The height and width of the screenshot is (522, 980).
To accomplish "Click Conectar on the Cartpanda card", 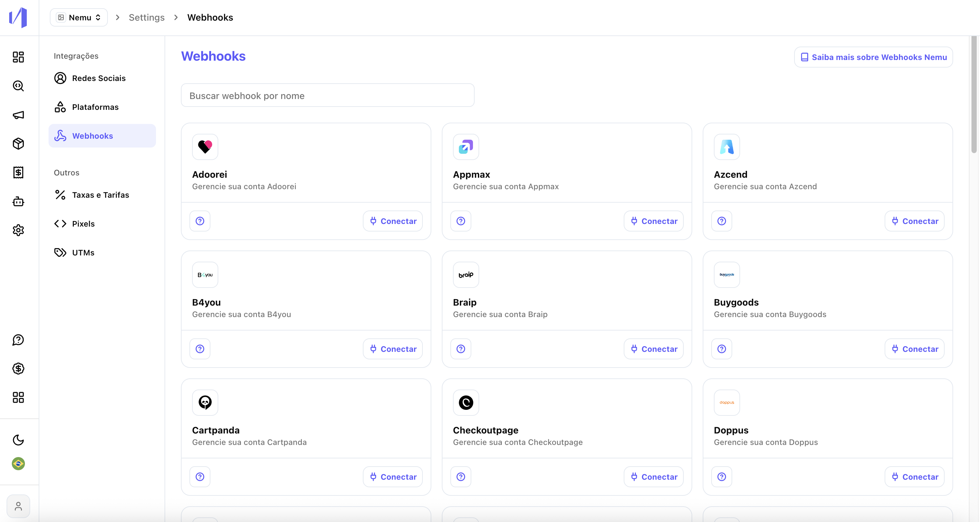I will click(393, 477).
